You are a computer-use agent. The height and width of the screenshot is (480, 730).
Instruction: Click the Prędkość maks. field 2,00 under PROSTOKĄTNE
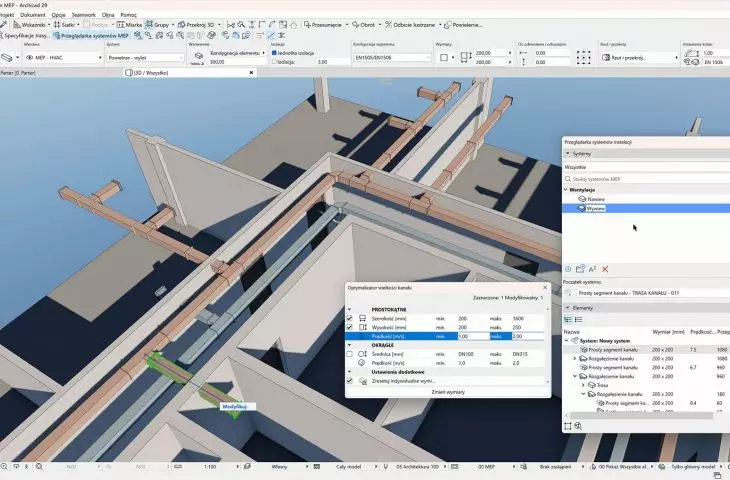527,336
